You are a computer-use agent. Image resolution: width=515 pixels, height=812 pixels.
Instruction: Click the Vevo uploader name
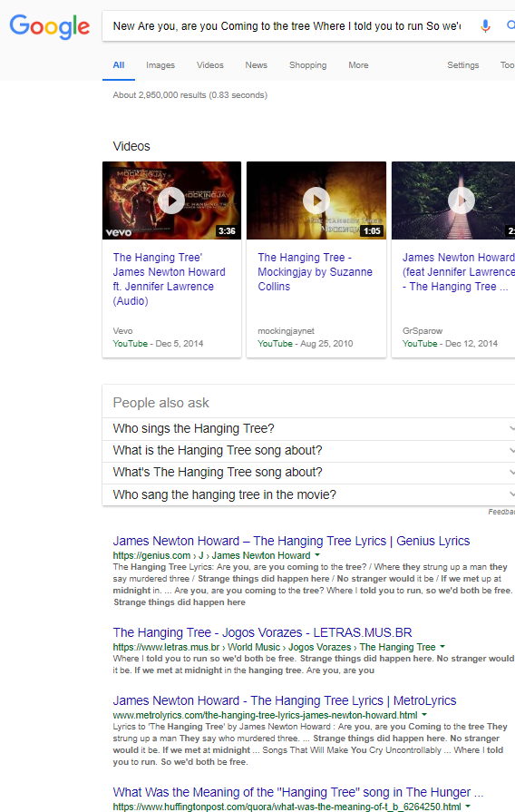[122, 331]
